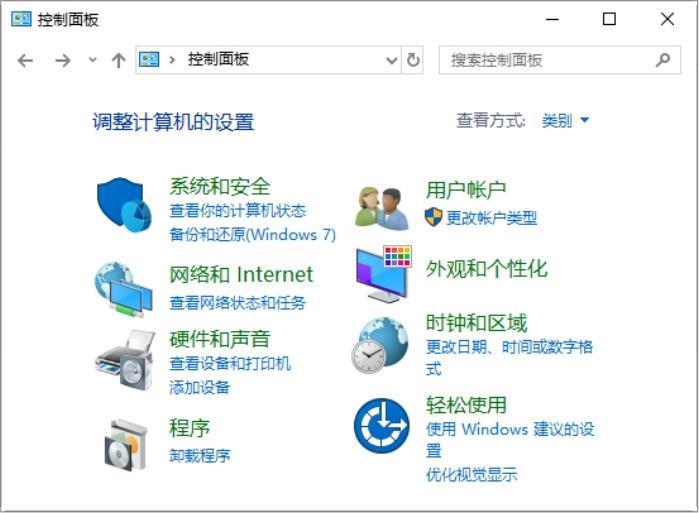Open the Clock and Region globe icon
Viewport: 699px width, 513px height.
[x=380, y=345]
